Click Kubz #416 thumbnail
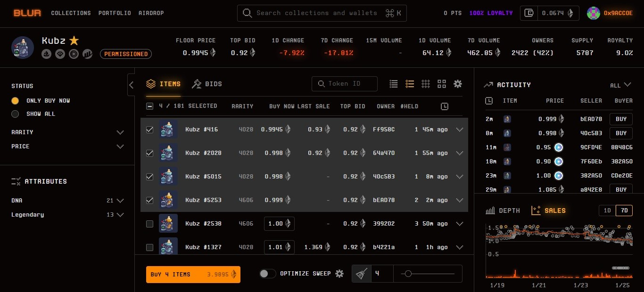 [168, 130]
